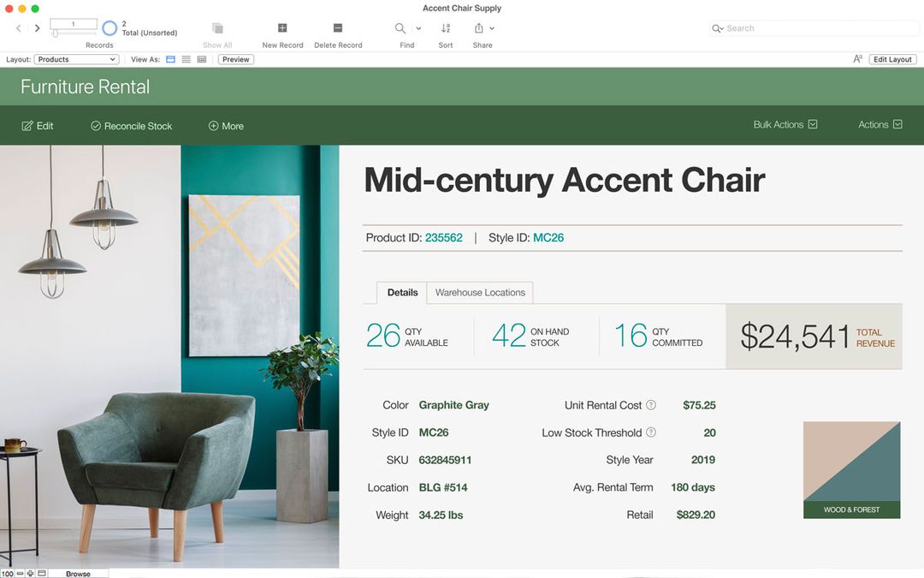Click the Wood & Forest color swatch
The image size is (924, 578).
click(851, 469)
